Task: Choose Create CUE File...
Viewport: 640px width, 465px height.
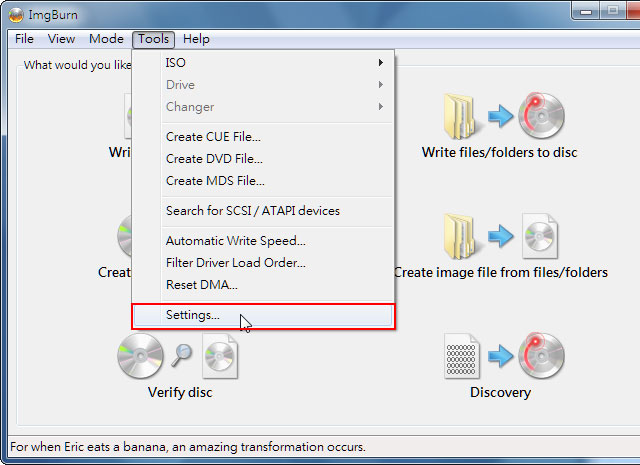Action: coord(263,137)
